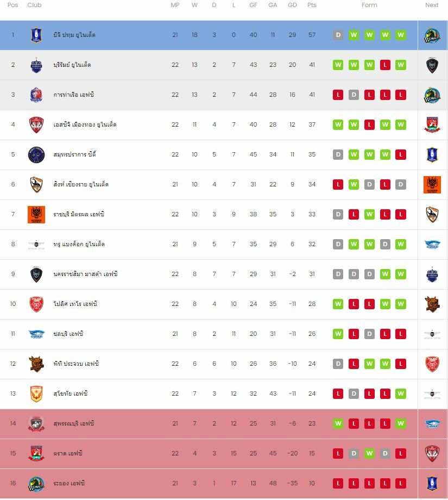Open next-opponent logo in the ชลบุรี เอฟซี row
Image resolution: width=448 pixels, height=500 pixels.
coord(432,334)
